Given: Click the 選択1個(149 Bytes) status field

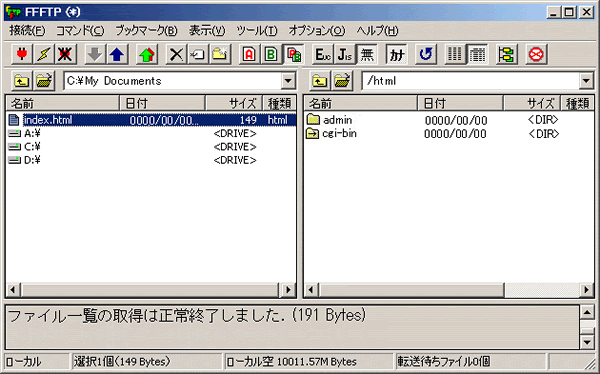Looking at the screenshot, I should coord(147,361).
